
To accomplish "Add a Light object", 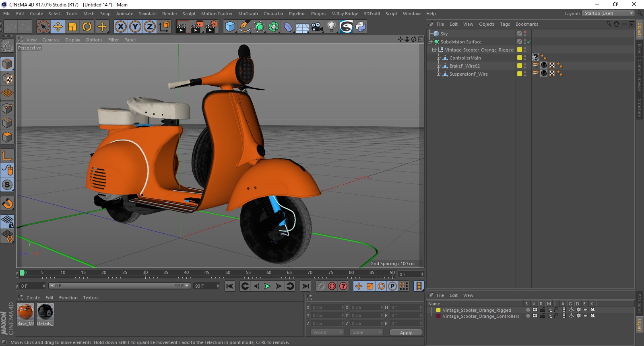I will pyautogui.click(x=331, y=27).
